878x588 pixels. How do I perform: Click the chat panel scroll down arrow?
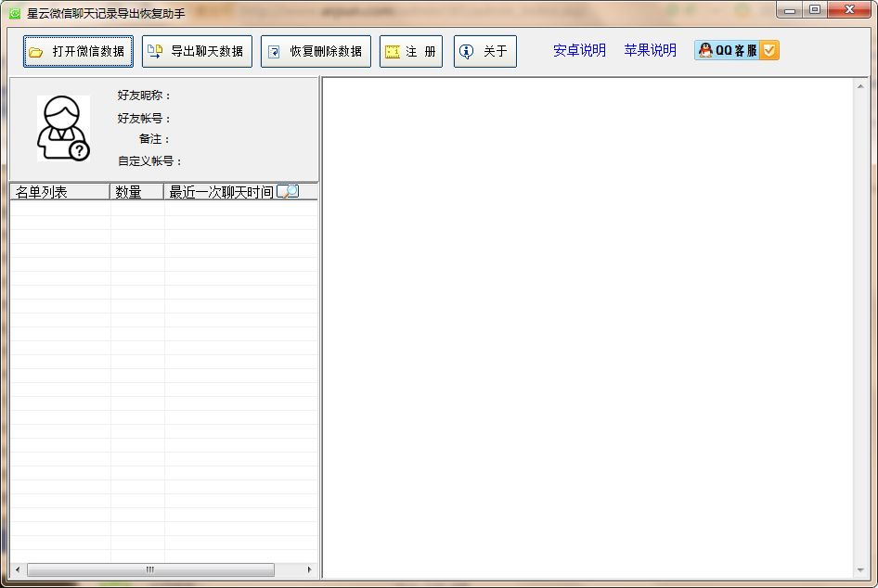(860, 570)
